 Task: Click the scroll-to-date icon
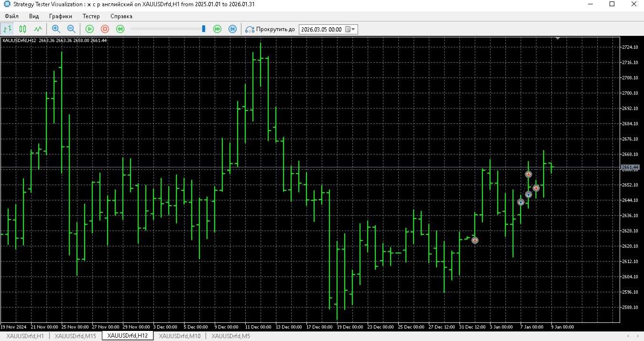tap(250, 29)
